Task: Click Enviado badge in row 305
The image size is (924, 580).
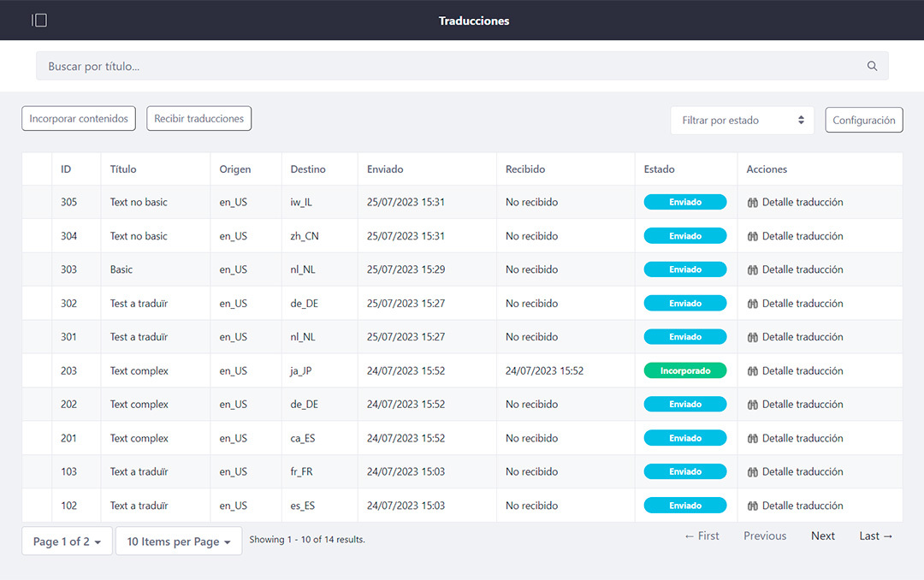Action: point(685,202)
